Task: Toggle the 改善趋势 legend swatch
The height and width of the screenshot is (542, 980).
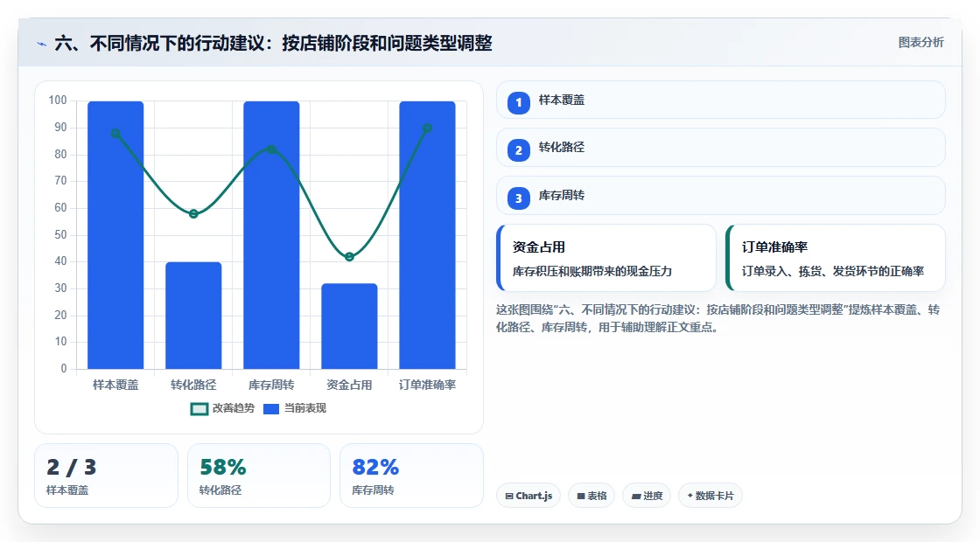Action: coord(199,409)
